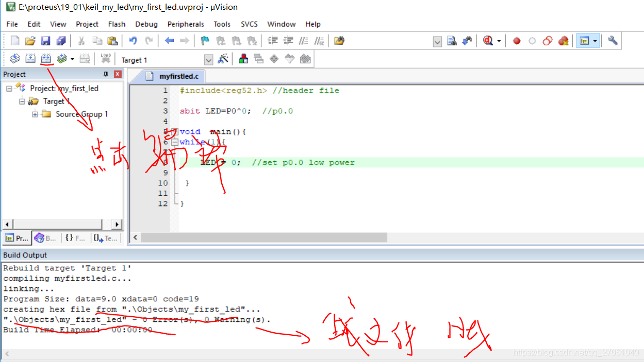644x362 pixels.
Task: Expand the Source Group 1 node
Action: (x=35, y=114)
